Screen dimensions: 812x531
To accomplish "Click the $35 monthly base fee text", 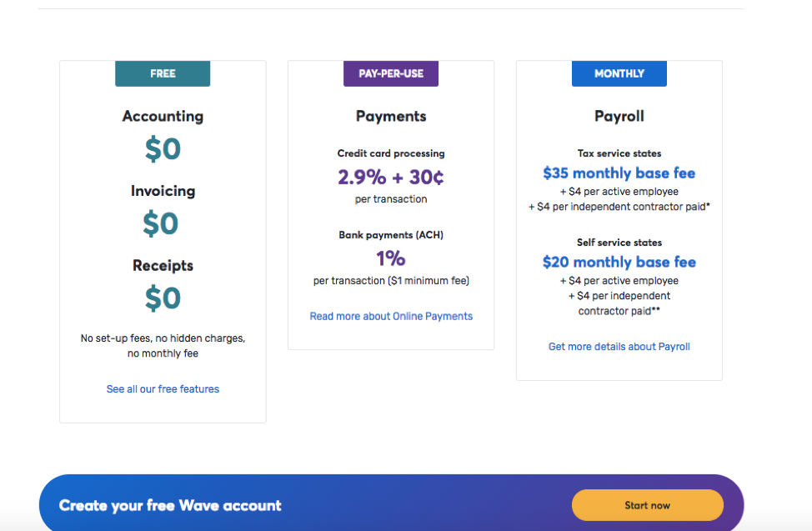I will (x=619, y=173).
